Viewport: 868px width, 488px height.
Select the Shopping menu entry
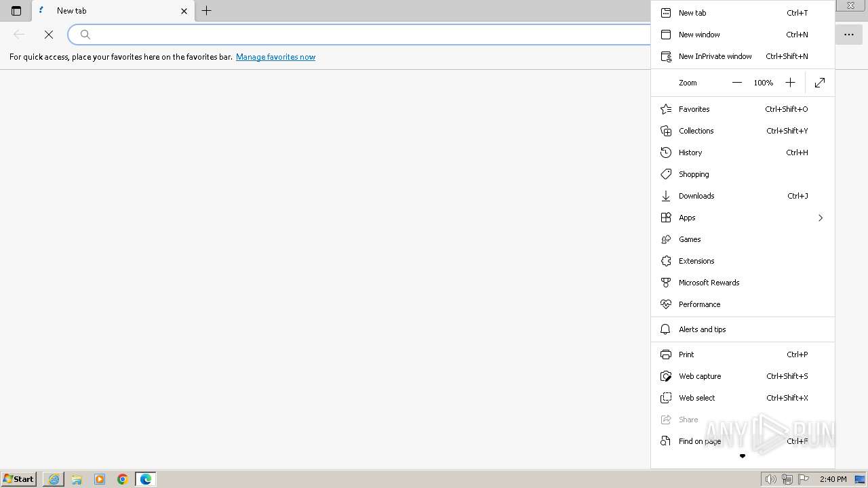[743, 174]
